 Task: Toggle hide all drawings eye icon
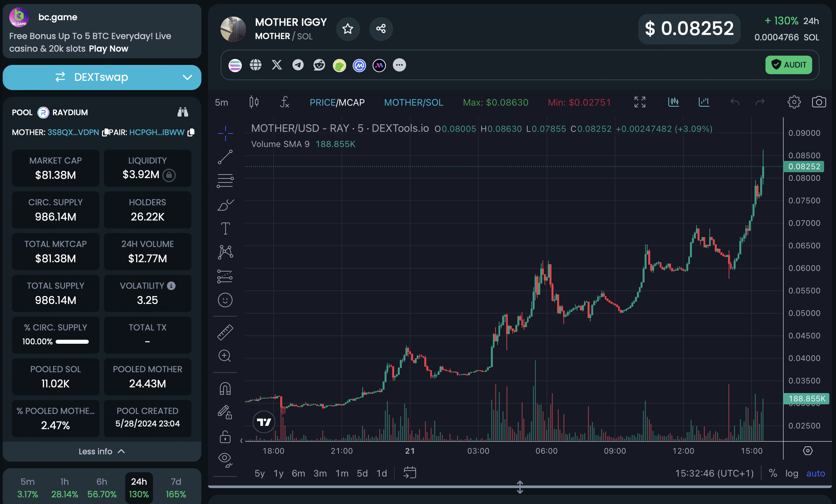coord(225,460)
